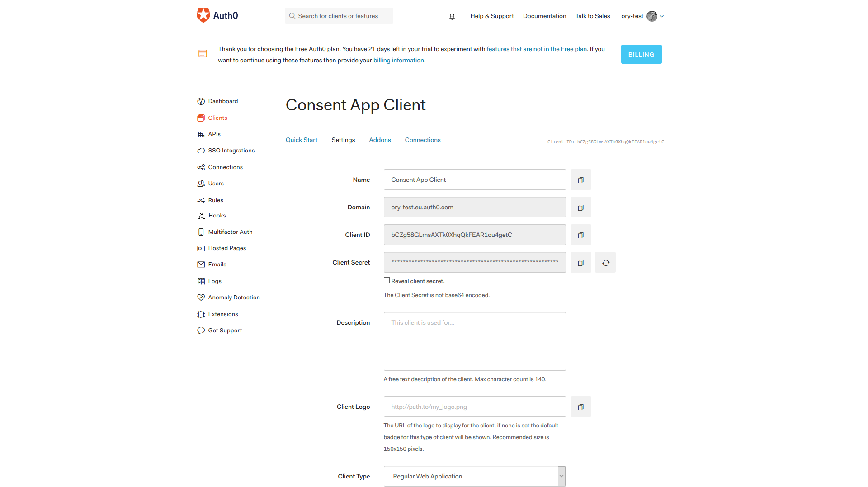This screenshot has height=487, width=868.
Task: Click the Consent App Client page heading
Action: (355, 105)
